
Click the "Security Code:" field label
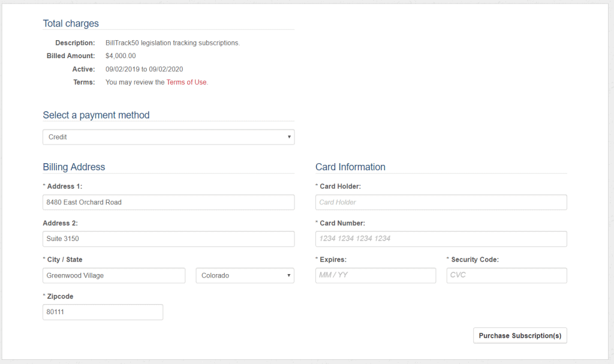(474, 260)
